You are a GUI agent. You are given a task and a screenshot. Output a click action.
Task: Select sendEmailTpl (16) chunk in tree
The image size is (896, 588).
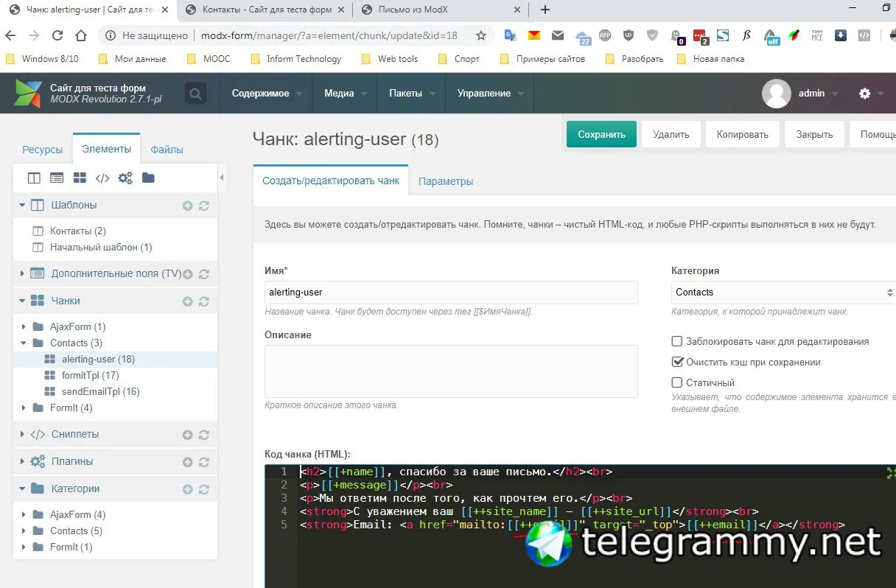(x=100, y=391)
